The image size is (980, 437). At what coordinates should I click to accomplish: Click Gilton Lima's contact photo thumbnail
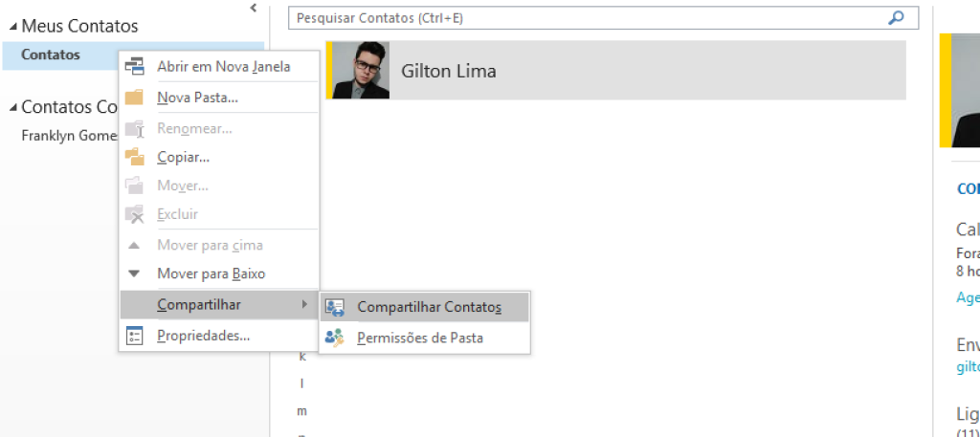tap(361, 70)
